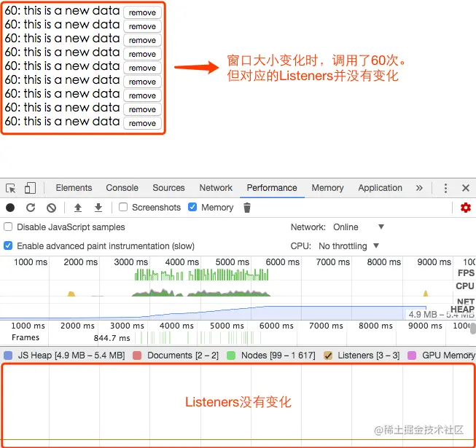Click the timeline's vertical scrollbar thumb

[x=473, y=329]
